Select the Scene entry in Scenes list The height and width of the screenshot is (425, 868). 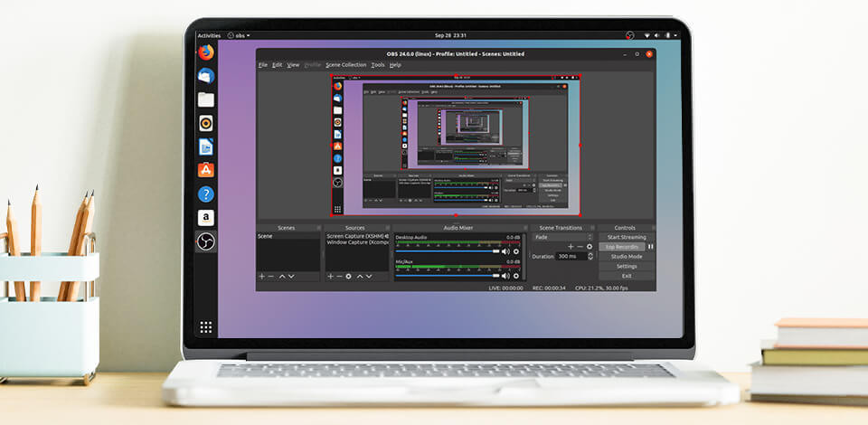(288, 236)
